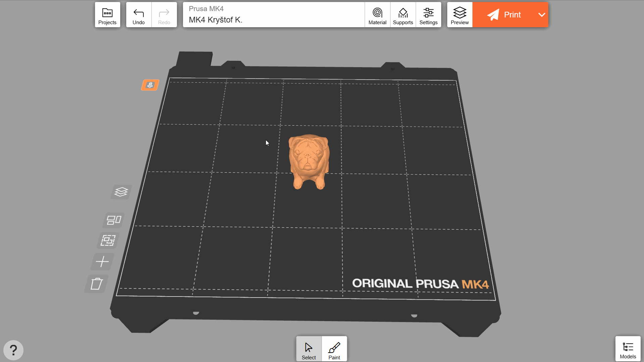Click the stacked layers icon beside bed

121,192
